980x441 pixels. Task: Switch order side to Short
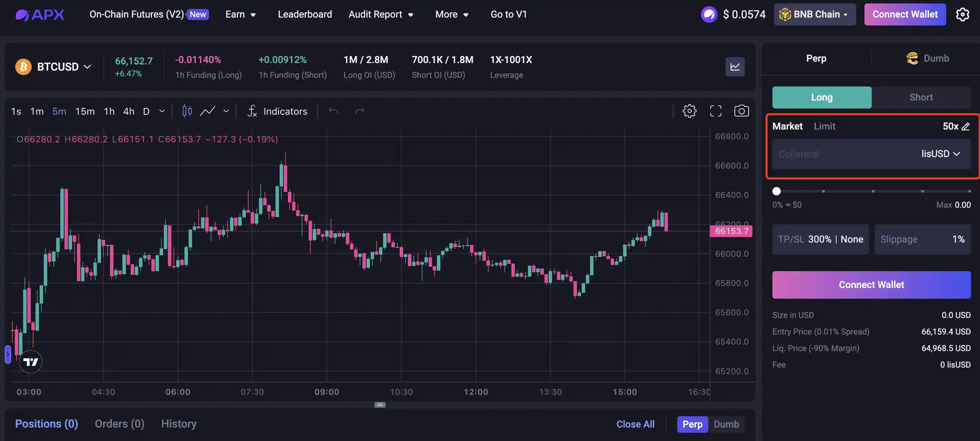[921, 97]
